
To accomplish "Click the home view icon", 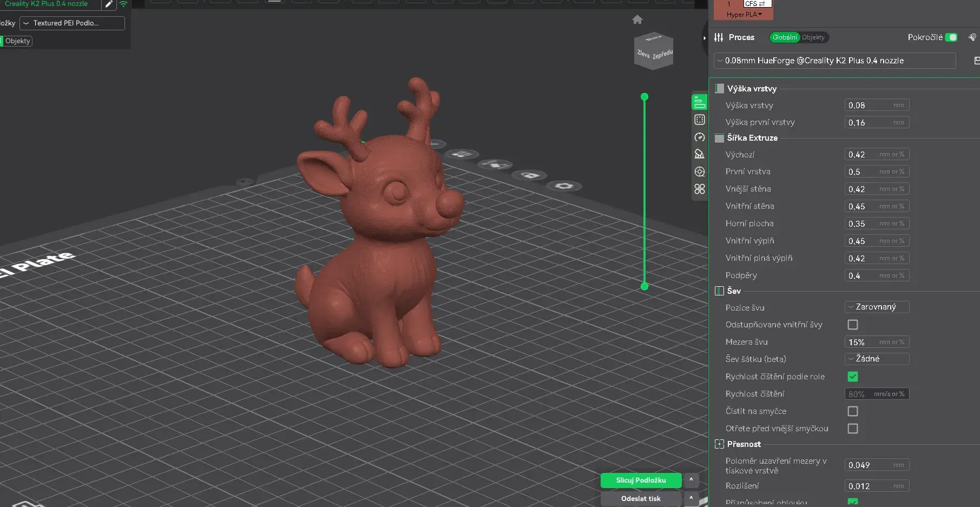I will tap(637, 19).
